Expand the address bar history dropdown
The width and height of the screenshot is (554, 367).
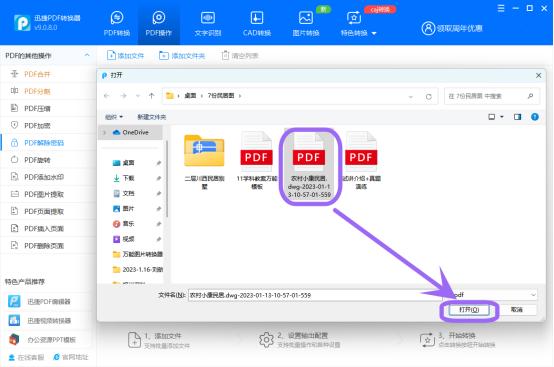coord(411,96)
